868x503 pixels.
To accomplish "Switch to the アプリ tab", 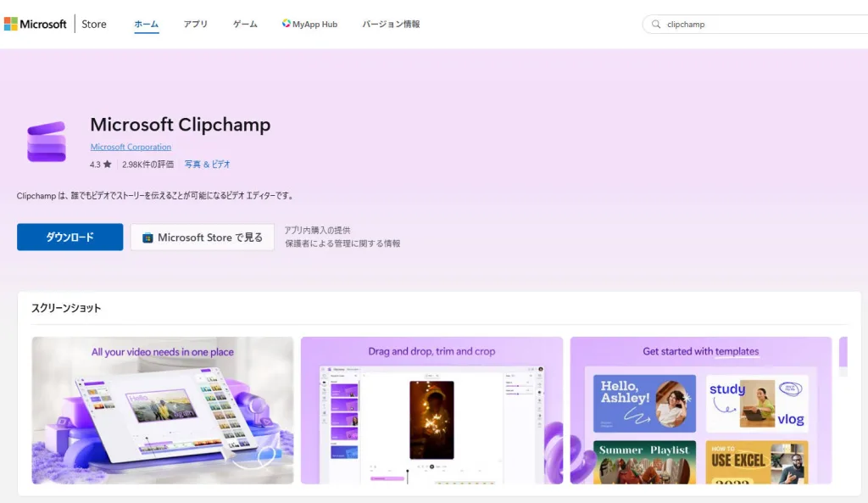I will click(x=196, y=24).
